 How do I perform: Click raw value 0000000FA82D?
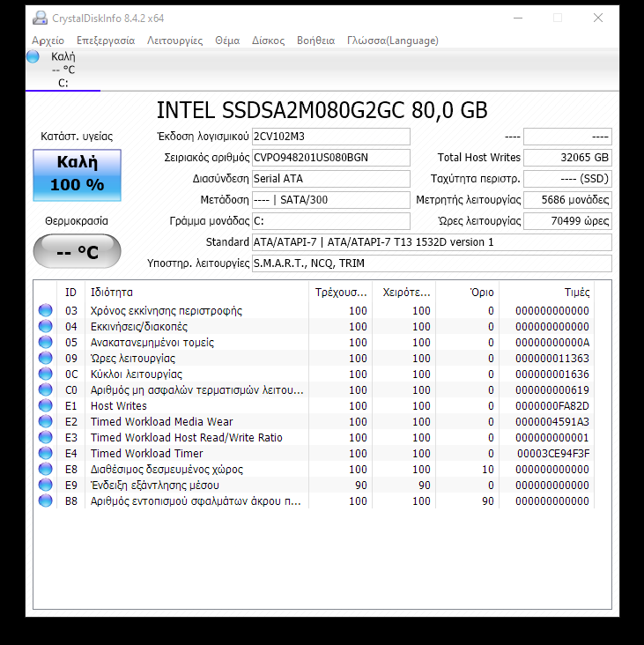coord(552,406)
